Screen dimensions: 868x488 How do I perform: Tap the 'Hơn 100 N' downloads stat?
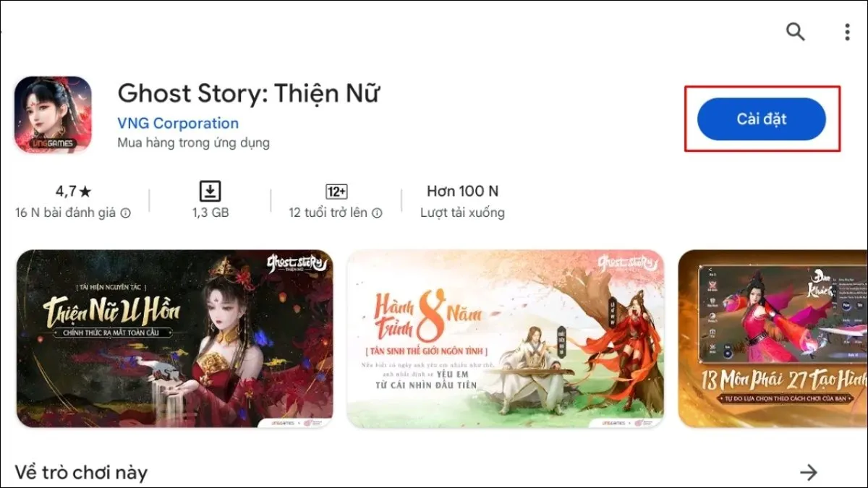pyautogui.click(x=463, y=192)
